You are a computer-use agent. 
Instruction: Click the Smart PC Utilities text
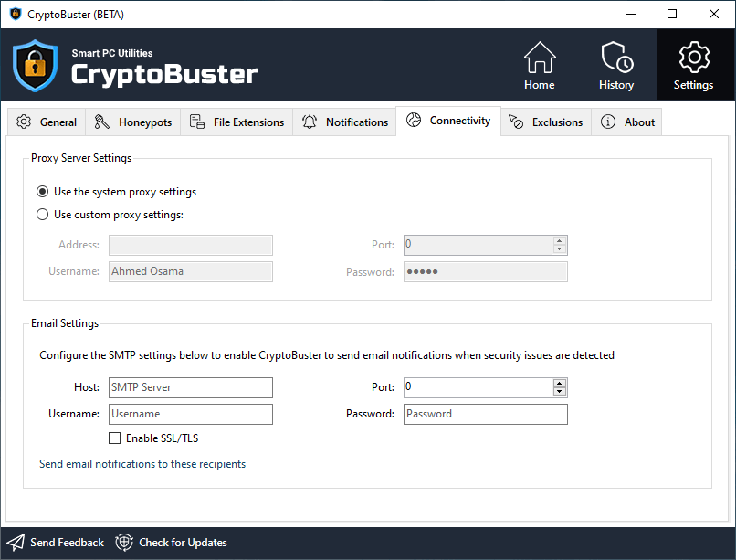(x=112, y=53)
